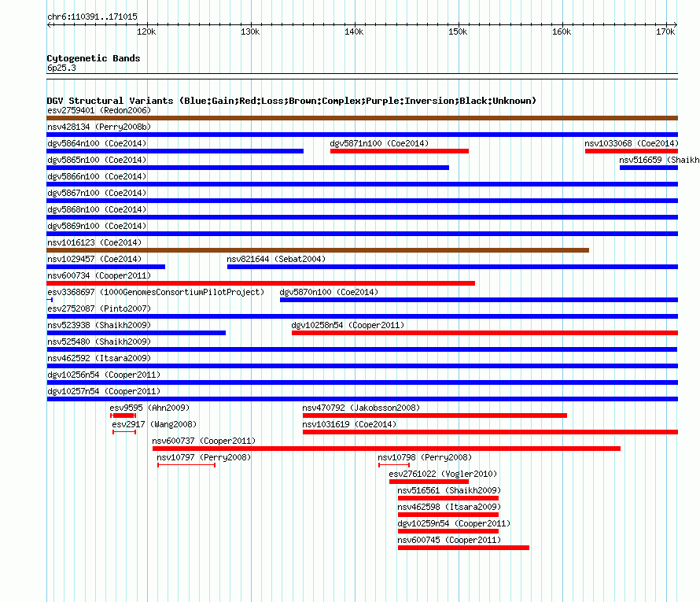Select dgv5869n100 (Coe2014) variant
Viewport: 700px width, 602px height.
[362, 234]
